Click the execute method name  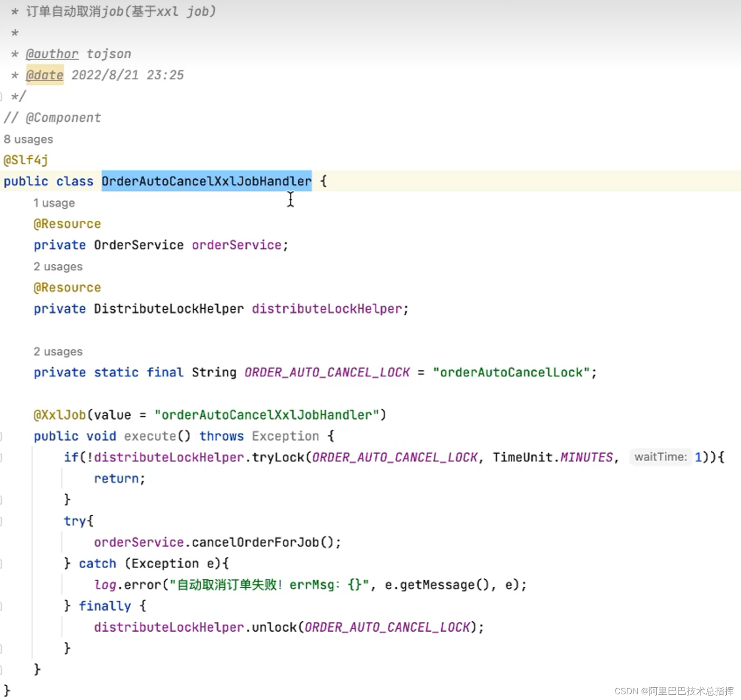point(150,436)
